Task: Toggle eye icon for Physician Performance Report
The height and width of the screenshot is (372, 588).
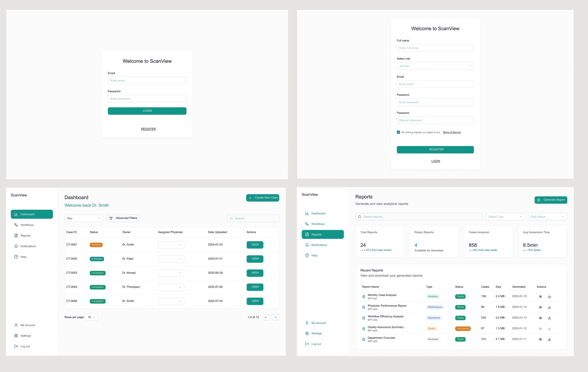Action: [x=540, y=307]
